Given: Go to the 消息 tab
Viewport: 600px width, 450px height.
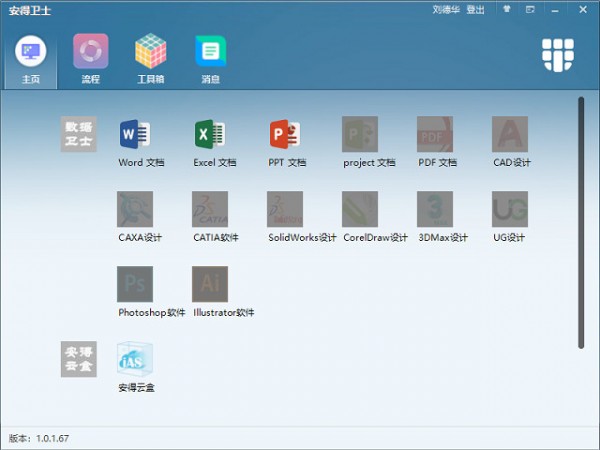Looking at the screenshot, I should (210, 57).
